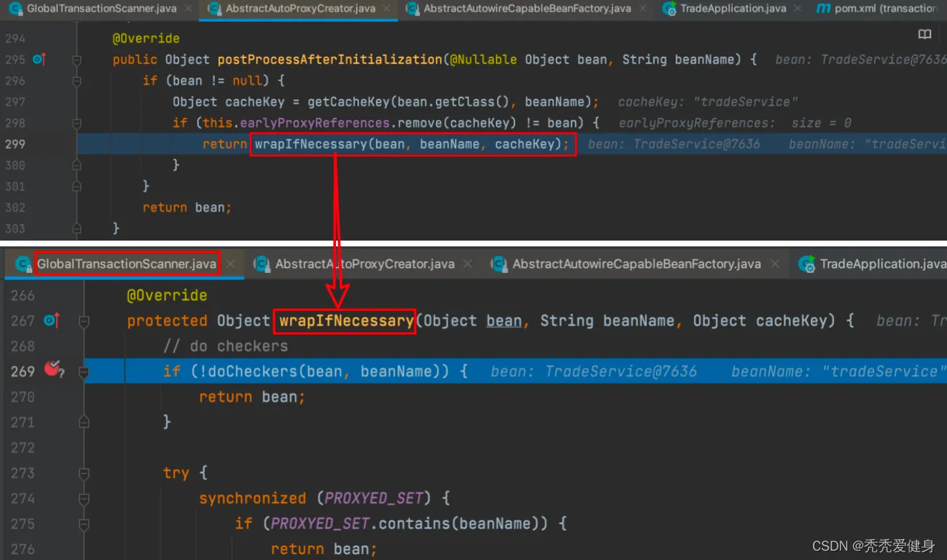Click the inline hint cacheKey: "tradeService"

pos(708,102)
